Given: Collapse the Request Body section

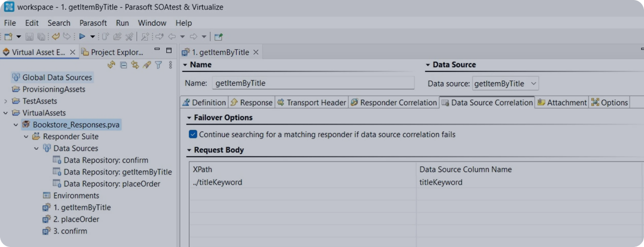Looking at the screenshot, I should tap(190, 150).
